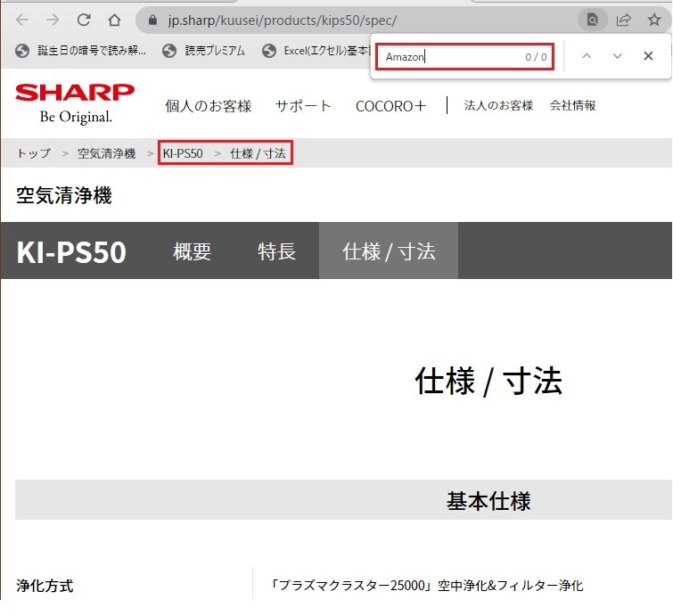The image size is (673, 616).
Task: Open the Excel(エクセル)基本 bookmark
Action: [316, 51]
